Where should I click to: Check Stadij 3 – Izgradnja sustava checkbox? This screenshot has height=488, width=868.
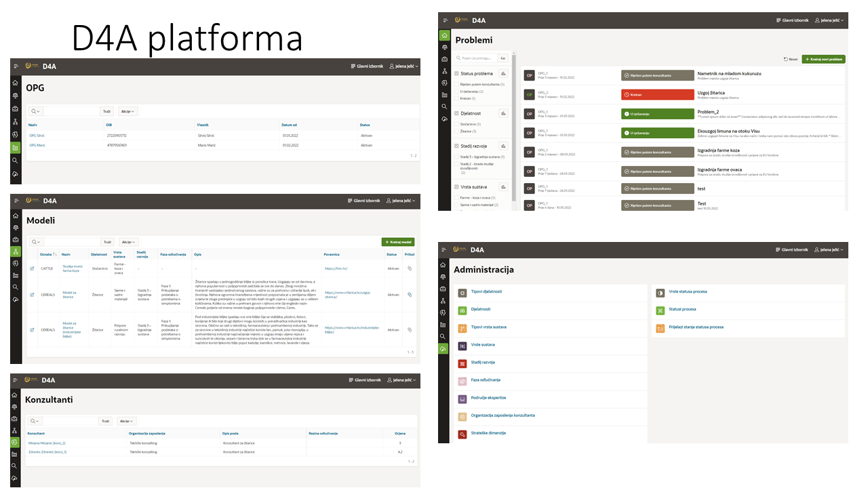[457, 157]
